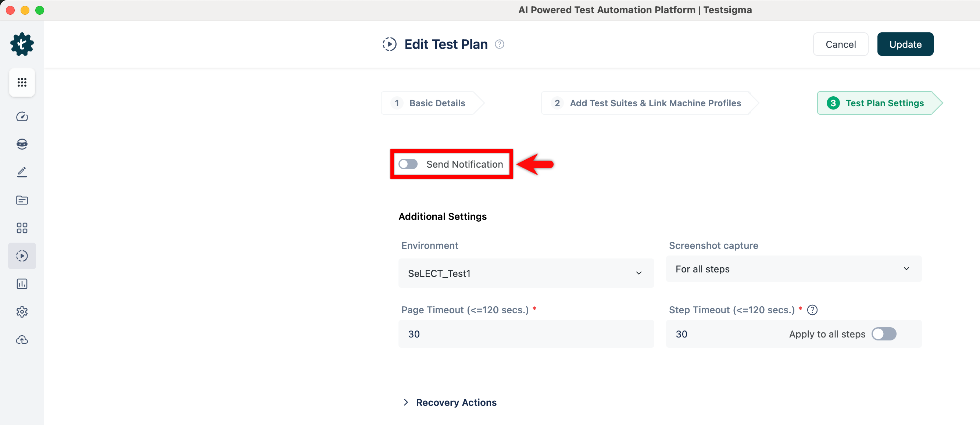Click the Page Timeout input field
This screenshot has height=425, width=980.
click(526, 334)
